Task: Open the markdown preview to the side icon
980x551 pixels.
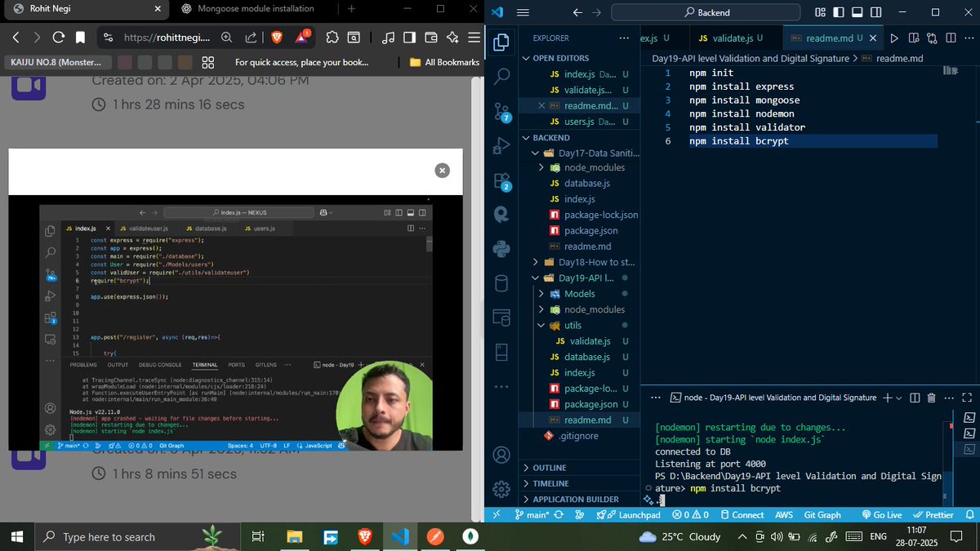Action: click(913, 38)
